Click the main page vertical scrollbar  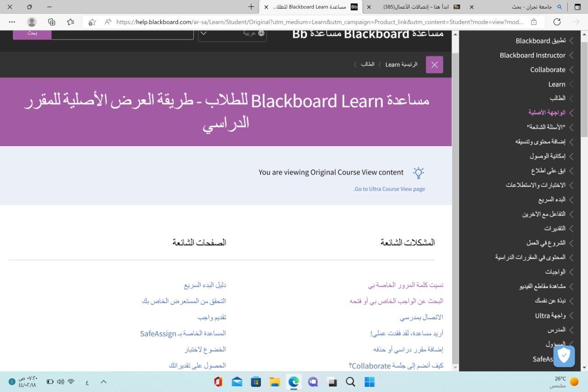[x=455, y=184]
